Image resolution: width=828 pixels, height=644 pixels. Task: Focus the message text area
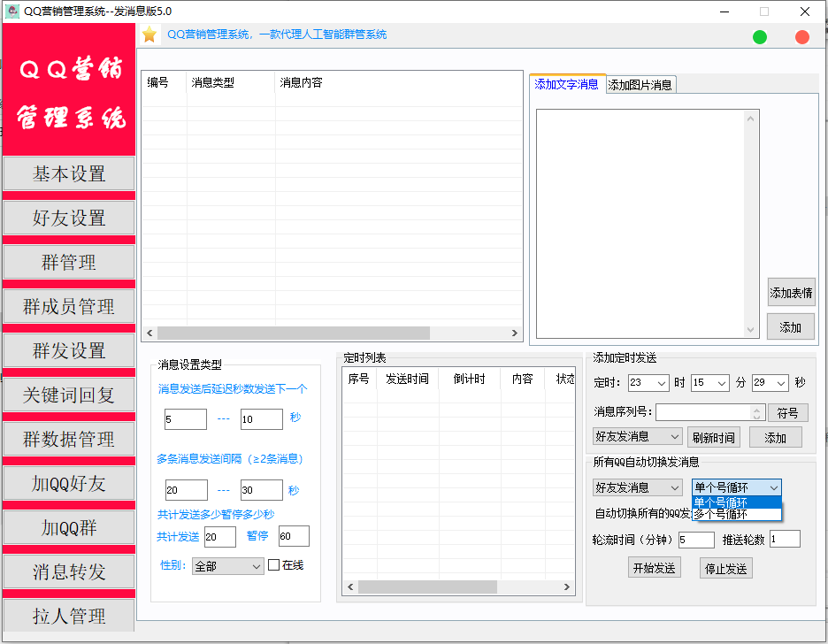click(x=640, y=223)
